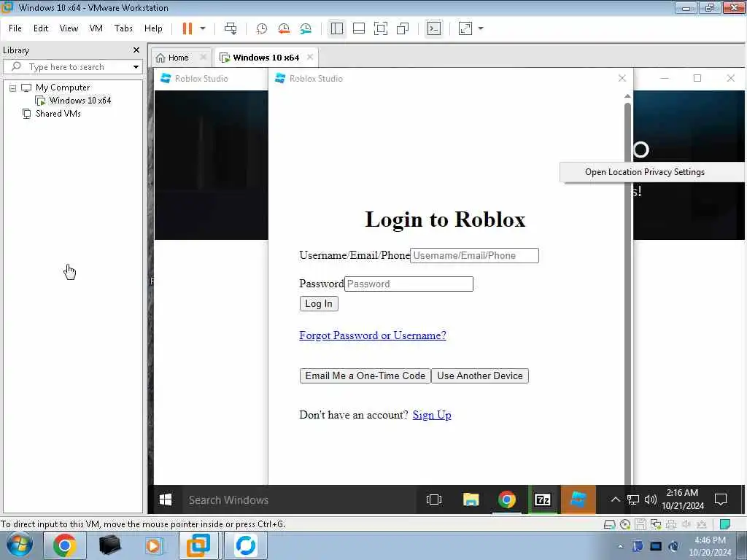The width and height of the screenshot is (747, 560).
Task: Switch to Unity mode
Action: click(403, 28)
